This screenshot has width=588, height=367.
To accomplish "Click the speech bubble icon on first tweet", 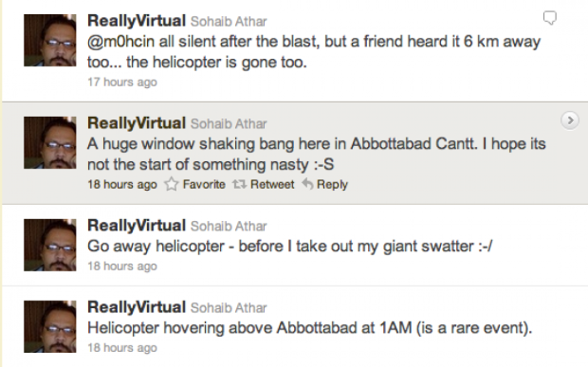I will [x=550, y=18].
